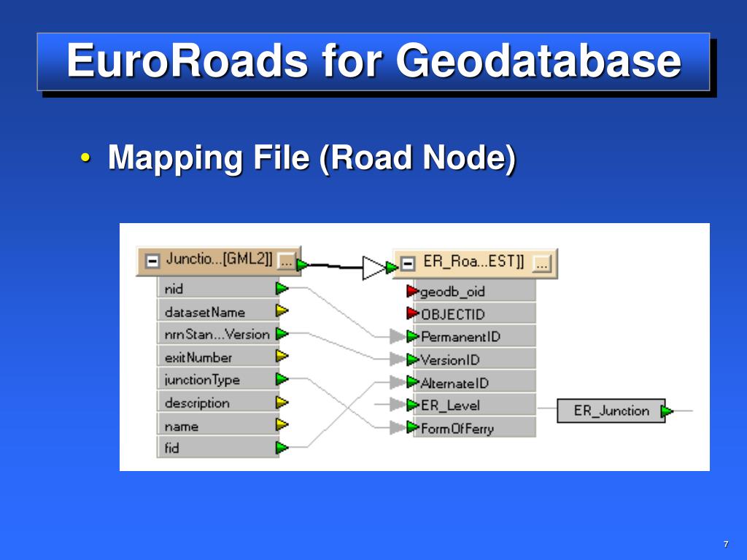Select the ER_Junction constant box

(611, 411)
